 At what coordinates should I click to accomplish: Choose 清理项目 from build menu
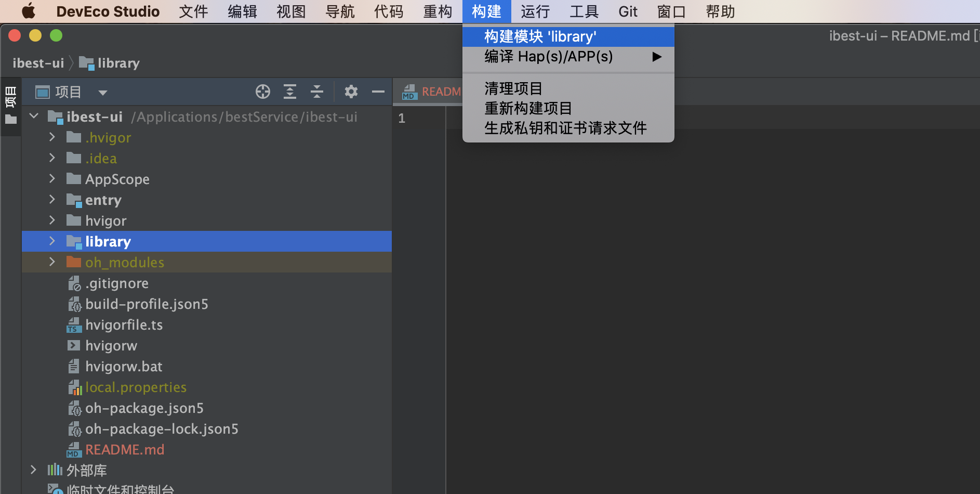click(x=568, y=88)
